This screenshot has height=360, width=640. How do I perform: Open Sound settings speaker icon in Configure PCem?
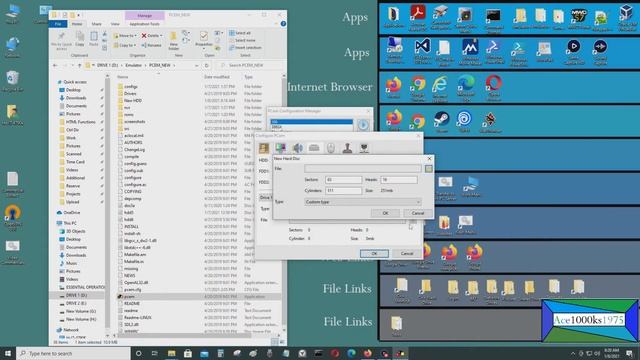pyautogui.click(x=297, y=148)
